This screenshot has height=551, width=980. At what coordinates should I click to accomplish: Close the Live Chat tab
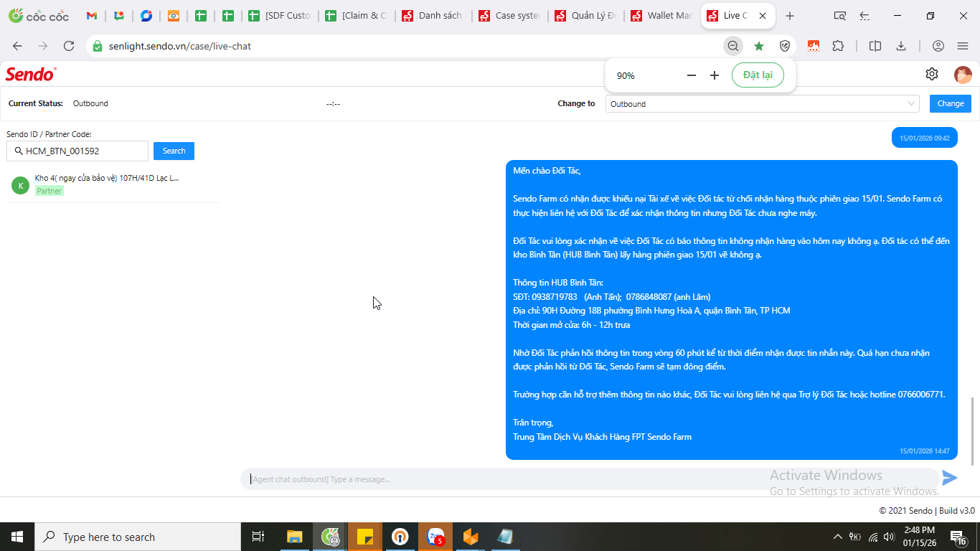coord(763,16)
